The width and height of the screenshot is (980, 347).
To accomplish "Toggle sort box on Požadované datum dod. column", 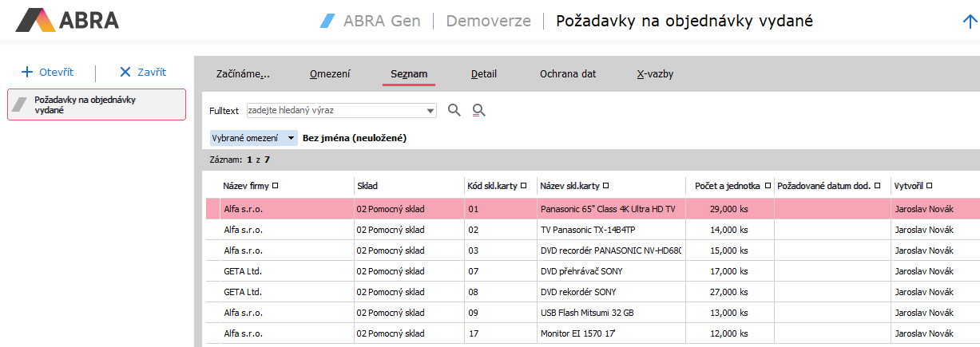I will 877,186.
